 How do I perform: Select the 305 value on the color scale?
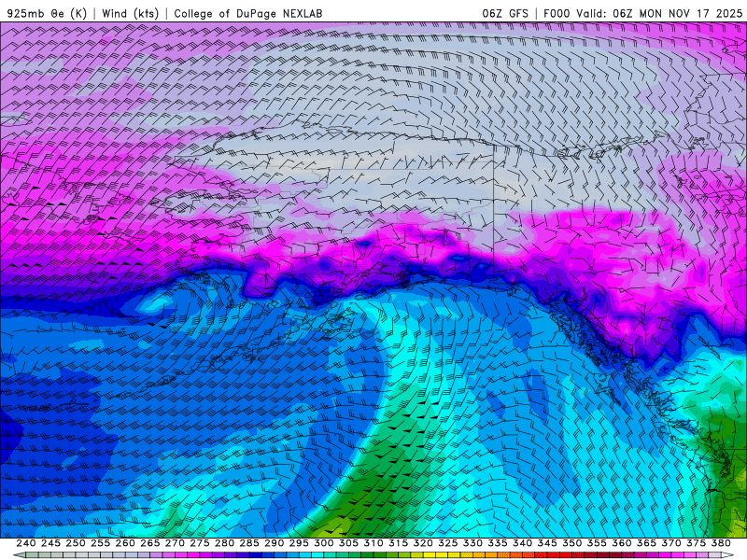click(348, 543)
